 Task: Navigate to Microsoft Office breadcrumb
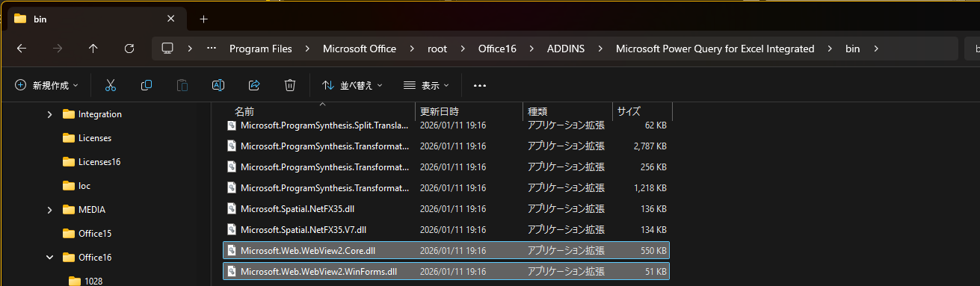click(x=360, y=49)
